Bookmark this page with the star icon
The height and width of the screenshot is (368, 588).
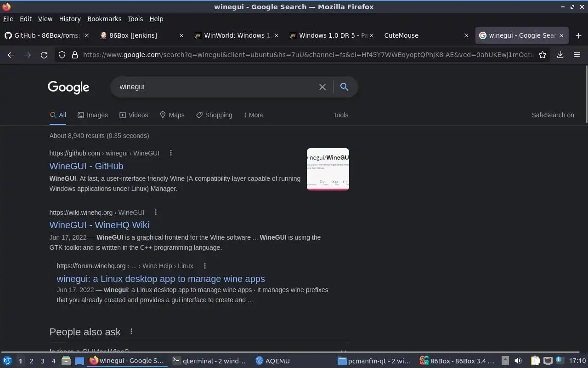pos(543,55)
